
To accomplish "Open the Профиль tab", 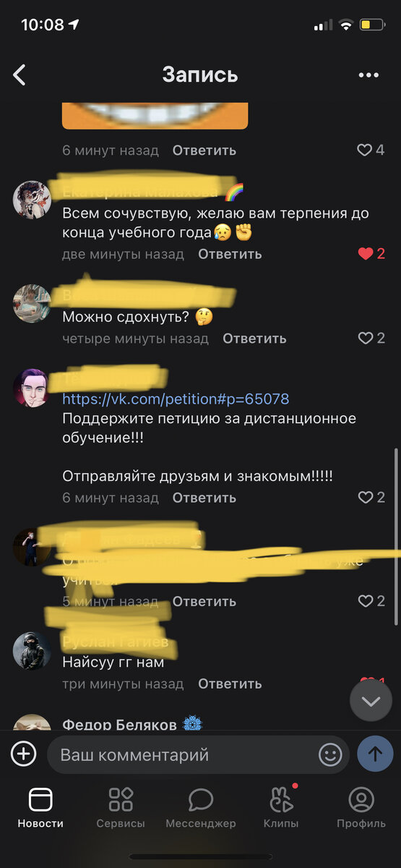I will coord(361,808).
